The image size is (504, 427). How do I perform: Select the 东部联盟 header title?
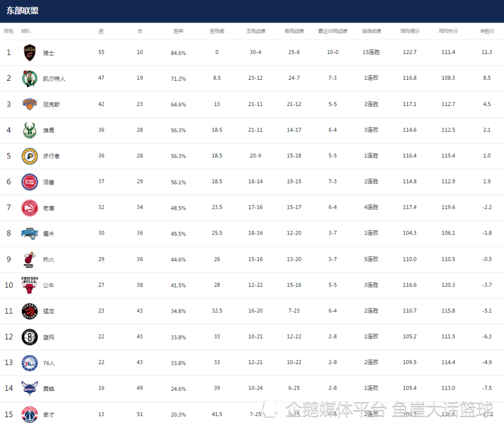pos(23,10)
